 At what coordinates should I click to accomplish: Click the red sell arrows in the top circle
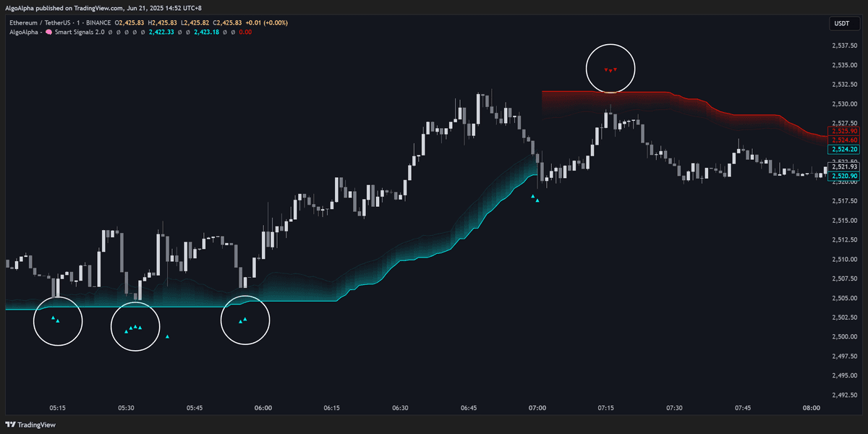(610, 69)
